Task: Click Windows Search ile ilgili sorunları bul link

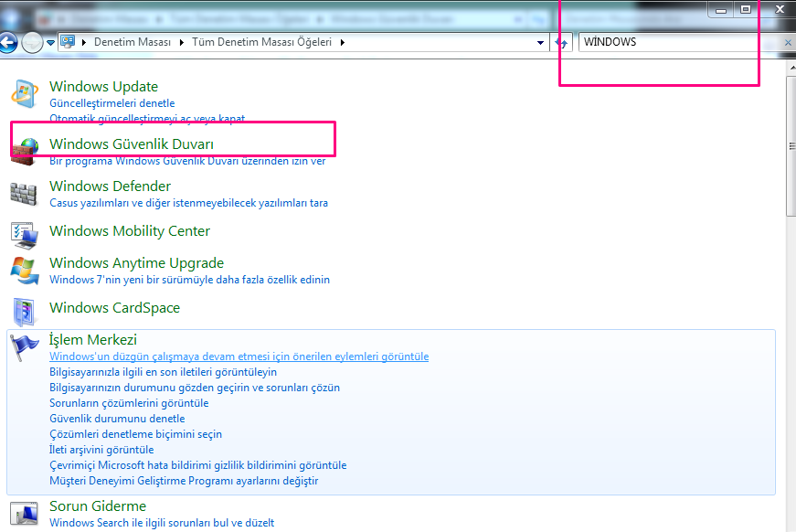Action: coord(162,523)
